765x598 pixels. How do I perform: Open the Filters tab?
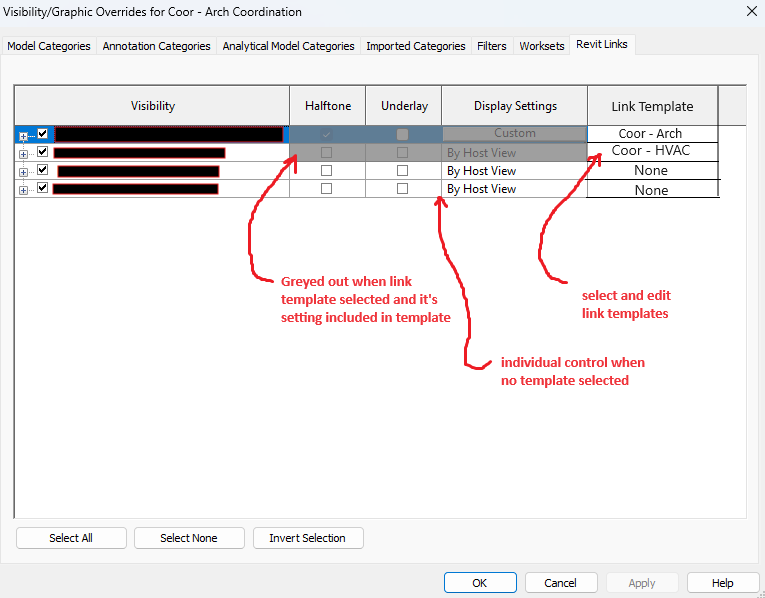(492, 46)
